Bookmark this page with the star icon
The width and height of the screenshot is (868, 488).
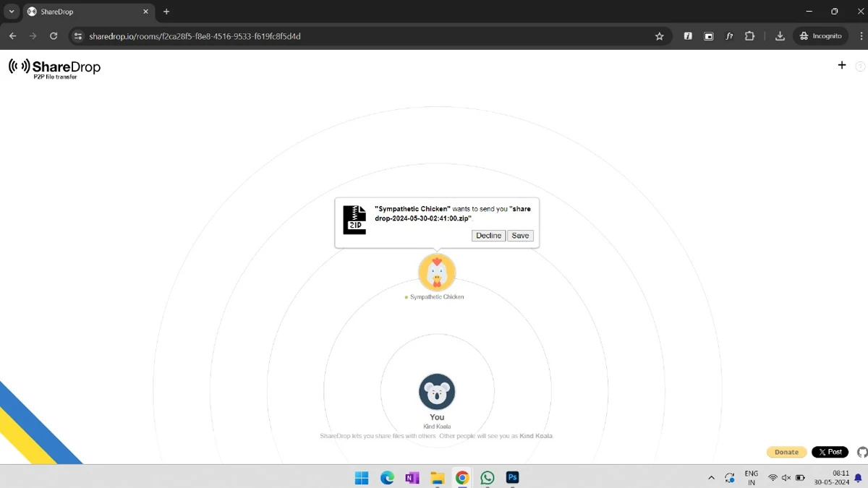659,36
